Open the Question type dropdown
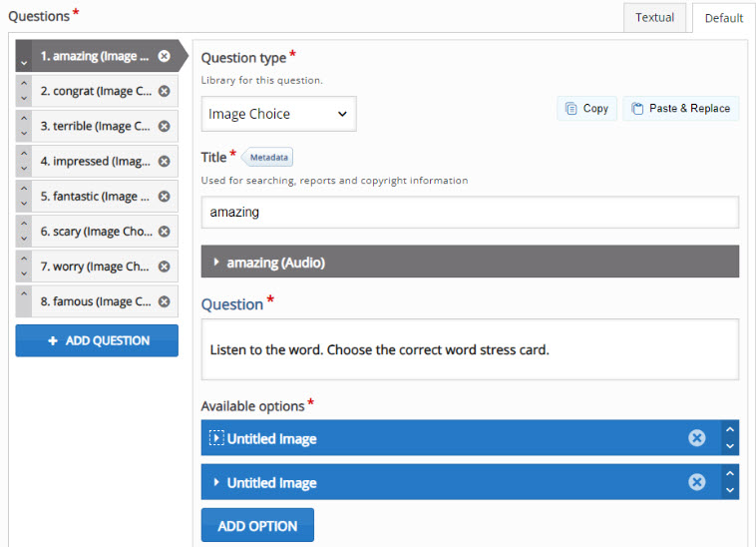Image resolution: width=756 pixels, height=547 pixels. pyautogui.click(x=278, y=114)
